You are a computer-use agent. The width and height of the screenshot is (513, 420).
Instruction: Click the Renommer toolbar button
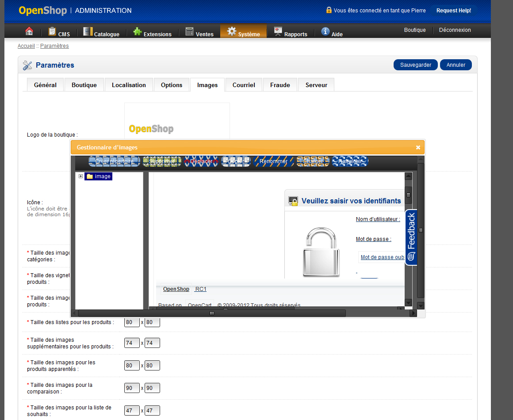pos(273,161)
